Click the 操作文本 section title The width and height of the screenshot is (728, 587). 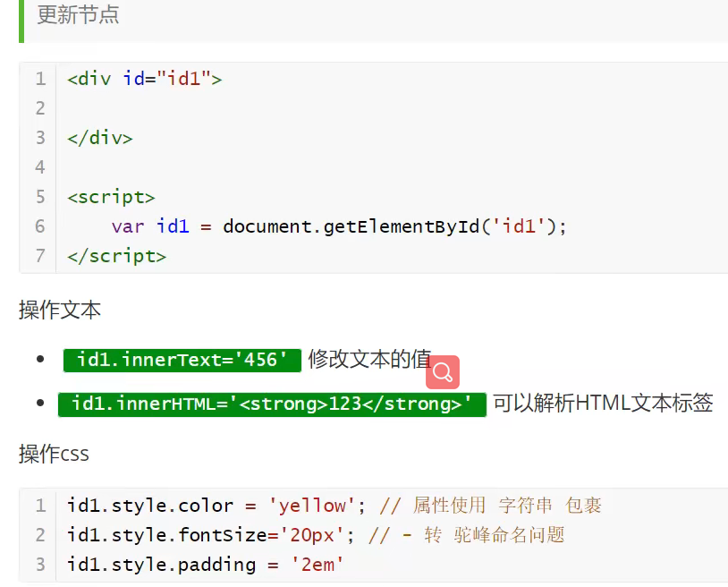[x=60, y=310]
